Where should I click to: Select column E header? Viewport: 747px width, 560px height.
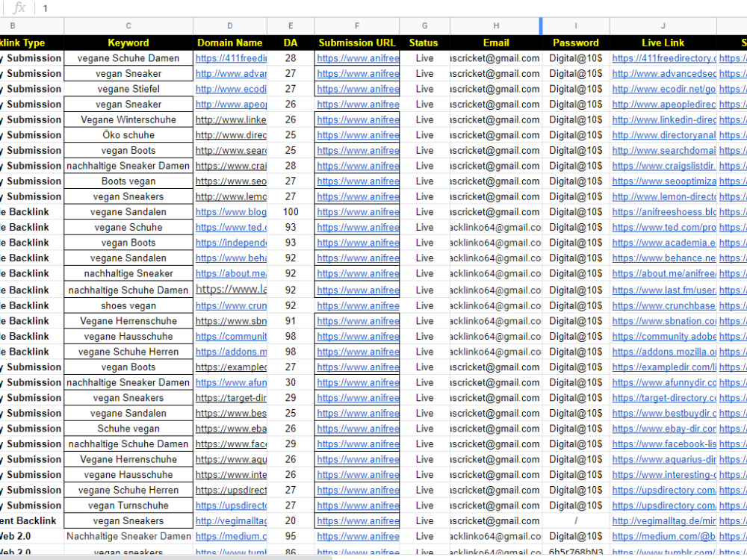click(x=291, y=25)
